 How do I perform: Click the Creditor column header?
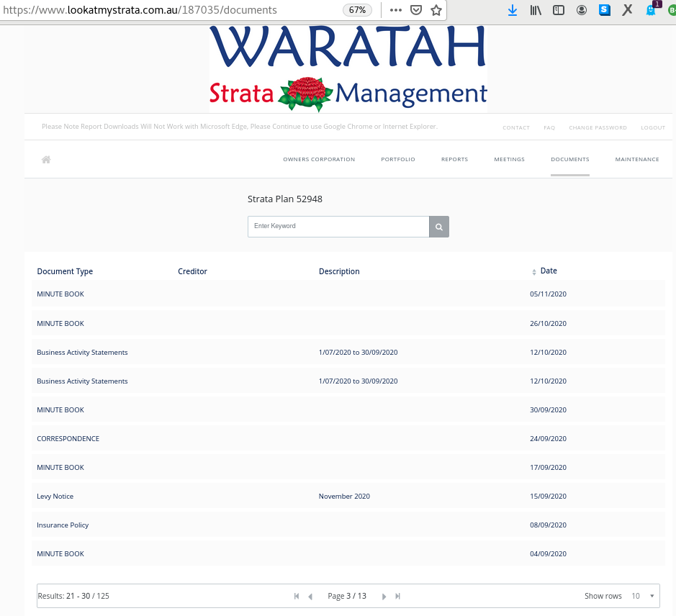[x=192, y=271]
